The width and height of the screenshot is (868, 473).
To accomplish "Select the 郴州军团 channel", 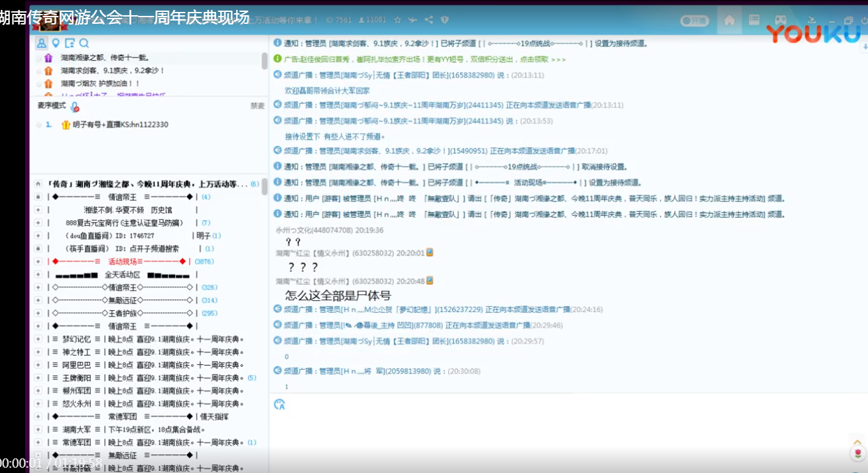I will click(76, 390).
